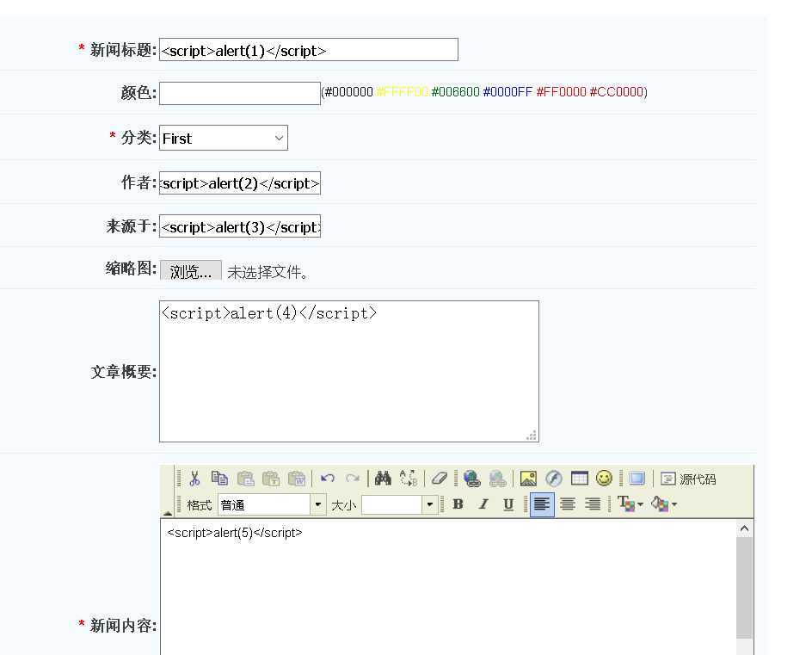Viewport: 812px width, 655px height.
Task: Click the 浏览... browse button
Action: point(191,270)
